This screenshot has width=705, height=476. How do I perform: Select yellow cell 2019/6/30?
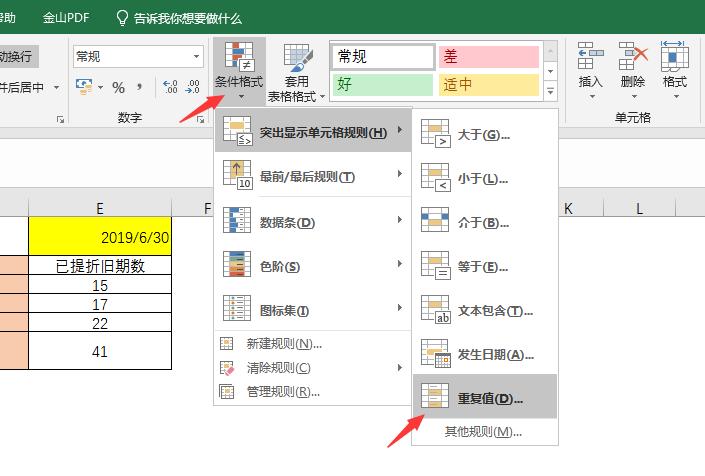pyautogui.click(x=100, y=236)
